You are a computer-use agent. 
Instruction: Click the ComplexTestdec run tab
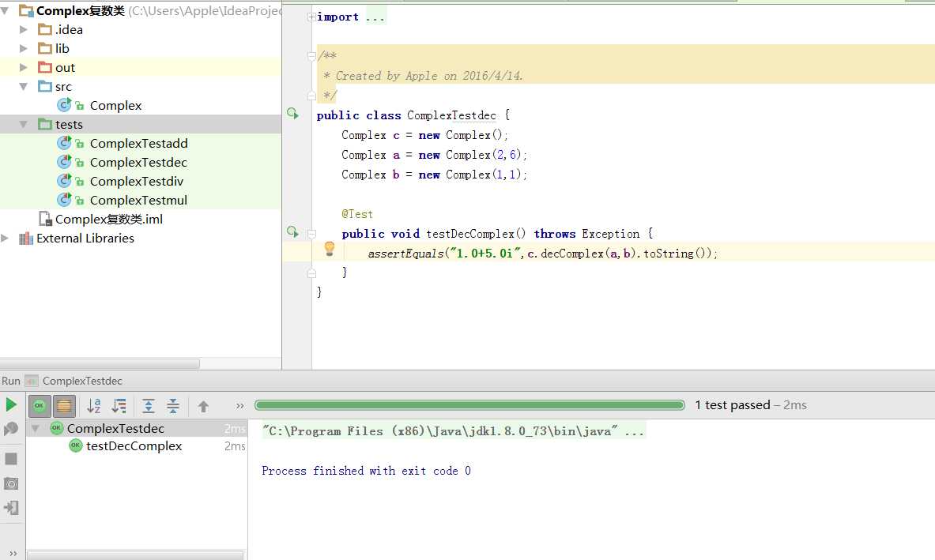[81, 381]
